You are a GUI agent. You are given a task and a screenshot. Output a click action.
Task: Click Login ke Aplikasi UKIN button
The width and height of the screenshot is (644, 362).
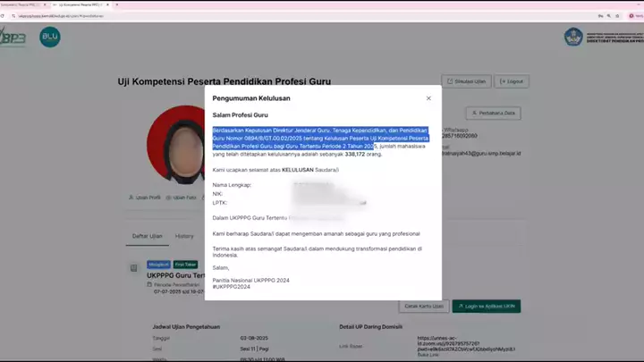click(486, 306)
